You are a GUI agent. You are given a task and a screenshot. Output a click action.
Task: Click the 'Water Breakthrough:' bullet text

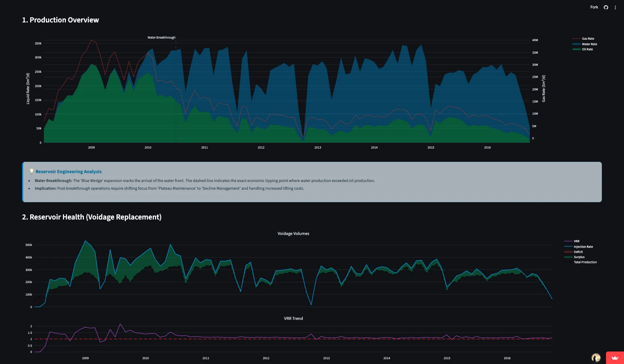(53, 181)
